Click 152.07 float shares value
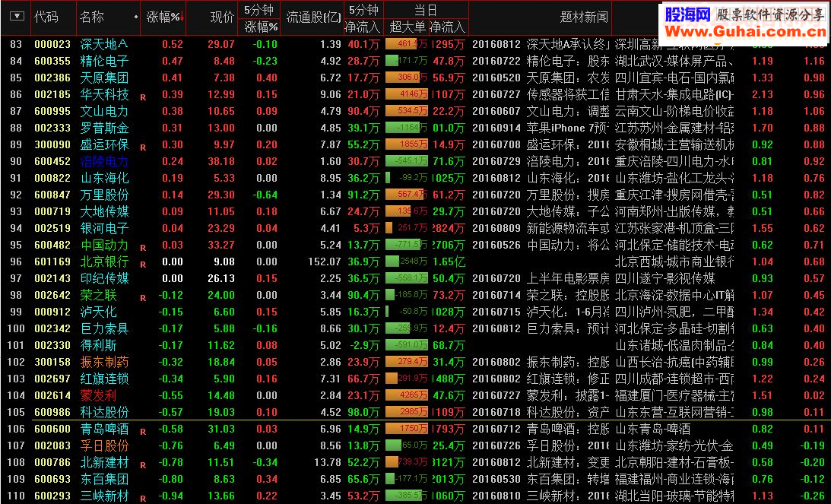Image resolution: width=831 pixels, height=504 pixels. tap(325, 262)
